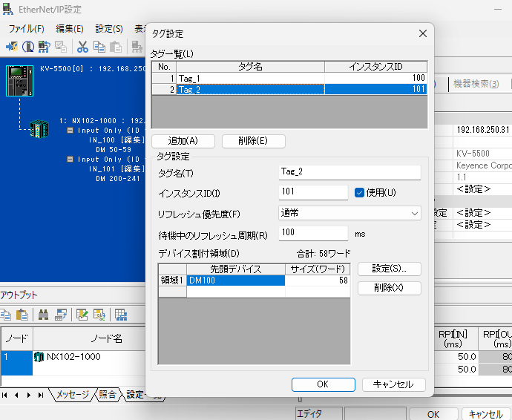The height and width of the screenshot is (420, 512).
Task: Click the 設定(S)... button
Action: (x=389, y=269)
